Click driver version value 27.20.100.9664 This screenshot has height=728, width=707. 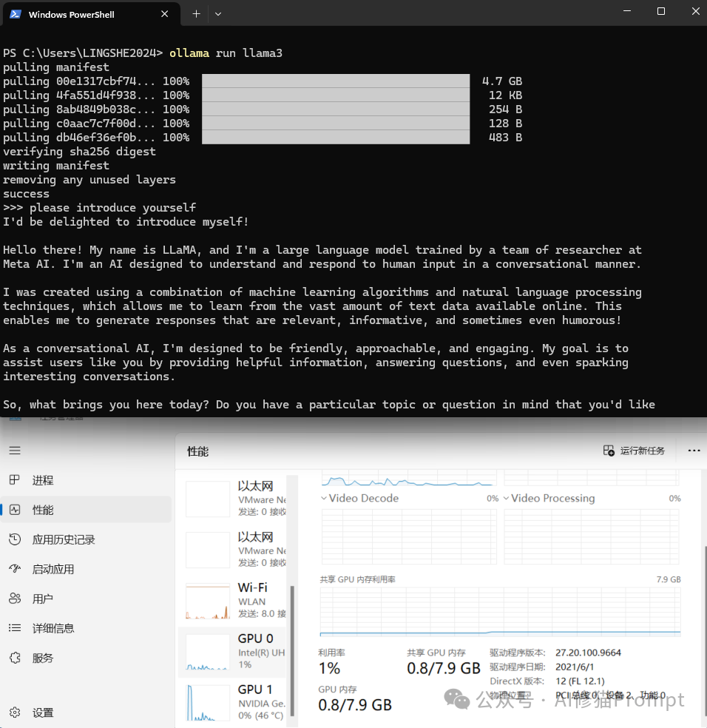click(588, 653)
